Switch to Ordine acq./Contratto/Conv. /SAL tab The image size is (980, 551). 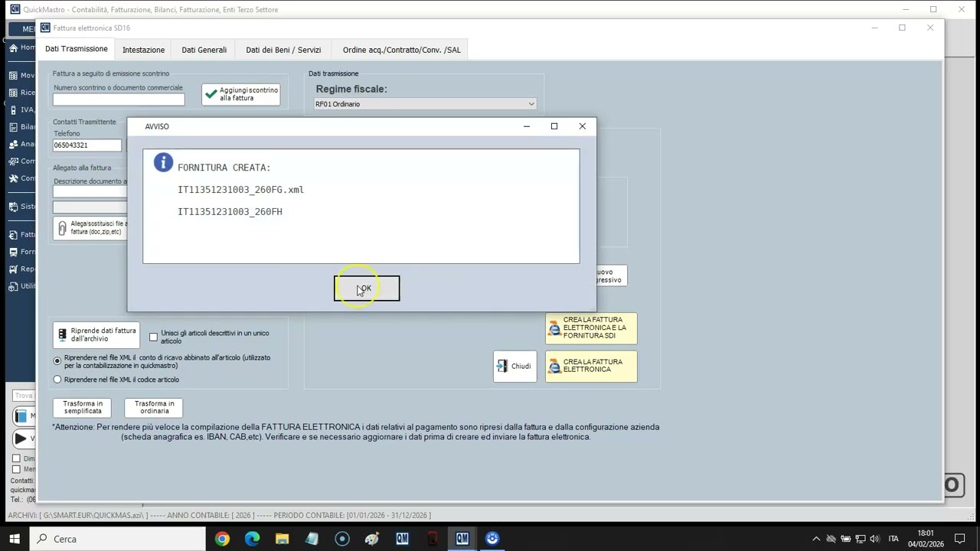(x=401, y=50)
